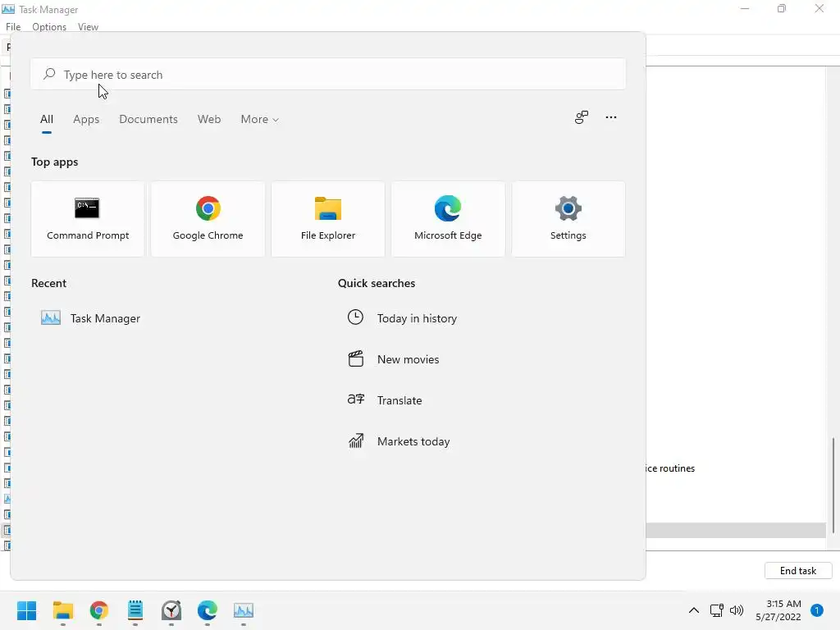Open Chrome from the taskbar

(x=99, y=610)
